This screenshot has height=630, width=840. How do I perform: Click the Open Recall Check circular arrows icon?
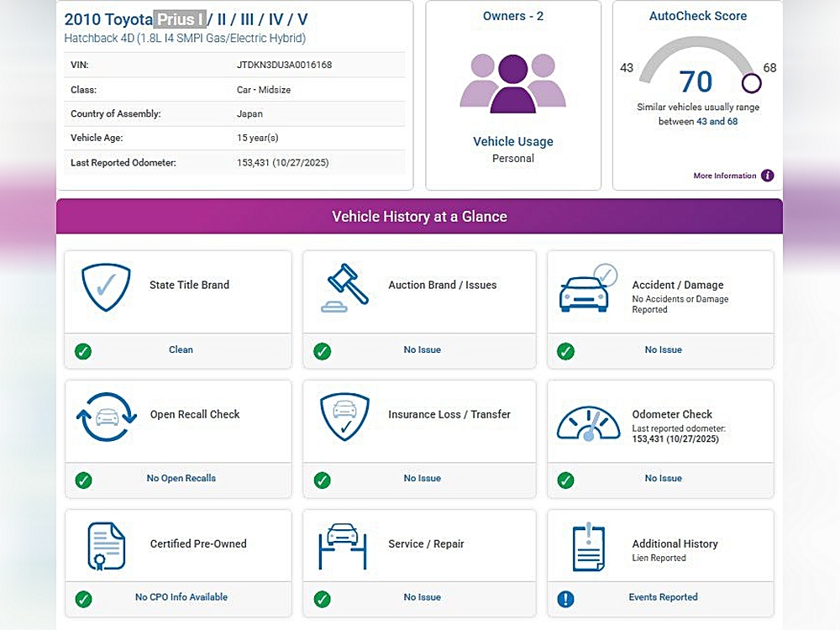[x=106, y=417]
